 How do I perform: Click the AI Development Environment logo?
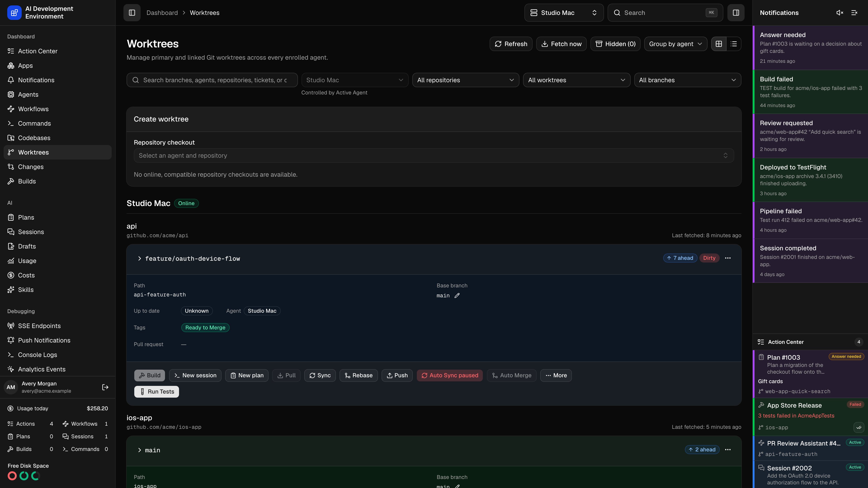(x=14, y=13)
